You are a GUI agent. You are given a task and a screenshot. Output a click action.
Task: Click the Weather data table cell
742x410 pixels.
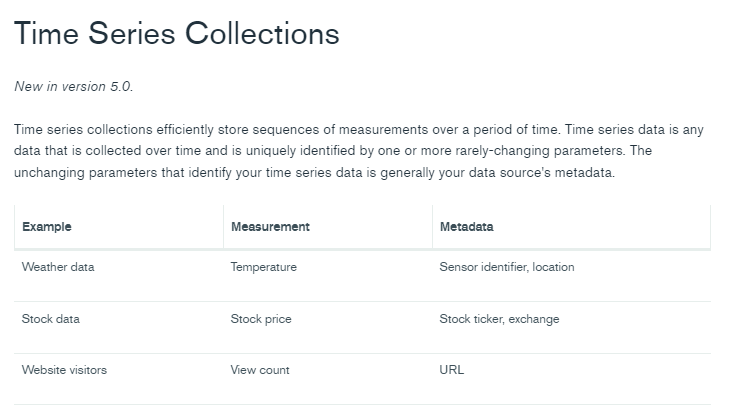coord(58,267)
